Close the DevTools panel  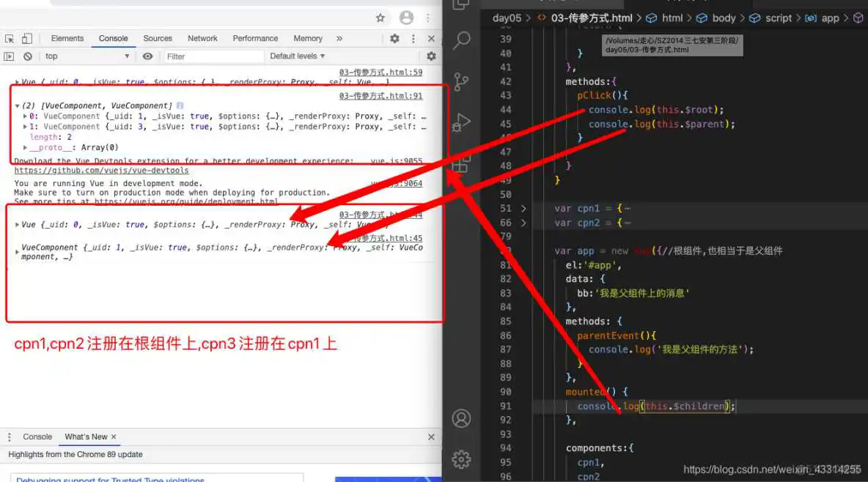coord(431,39)
